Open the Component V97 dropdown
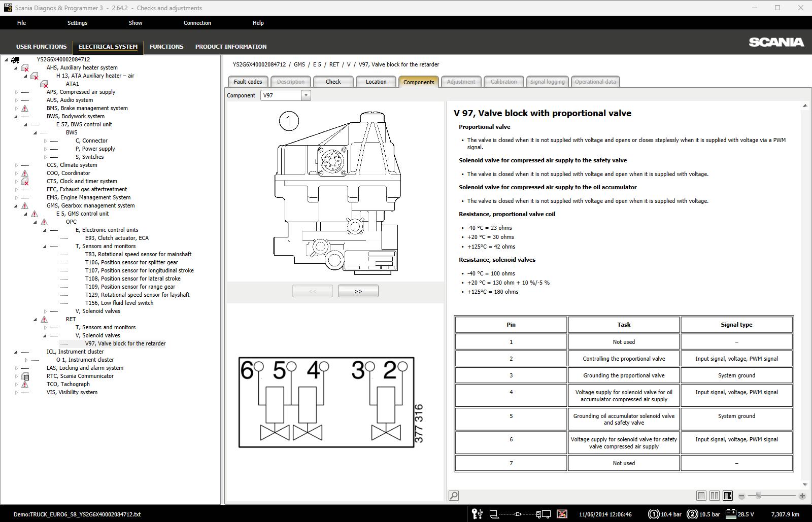Viewport: 812px width, 522px height. pos(306,95)
